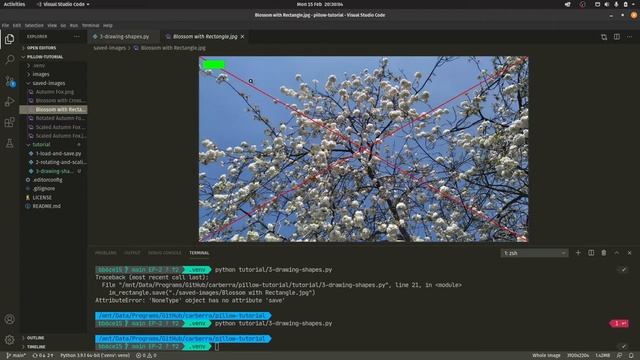Kill terminal with the trash icon
The width and height of the screenshot is (640, 360).
(x=604, y=253)
